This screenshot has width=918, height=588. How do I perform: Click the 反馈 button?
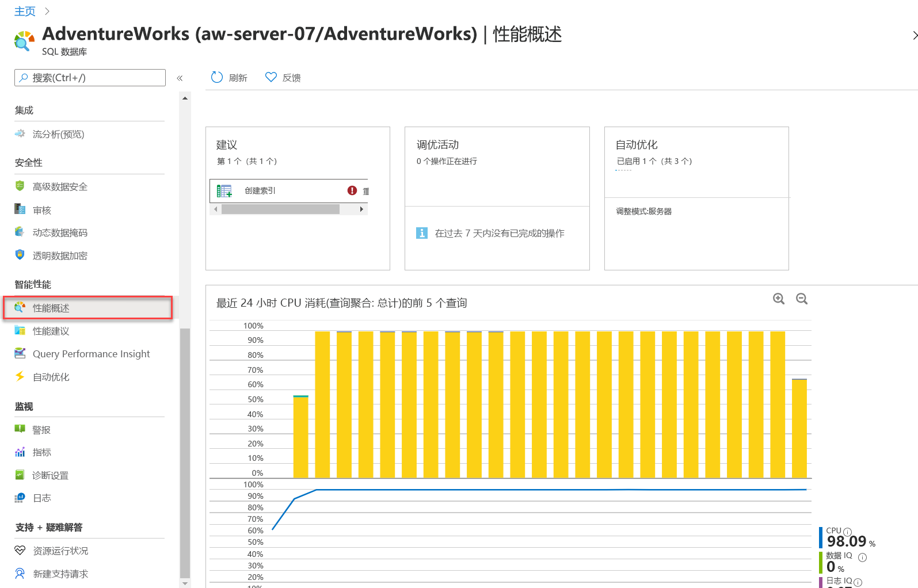pos(283,77)
